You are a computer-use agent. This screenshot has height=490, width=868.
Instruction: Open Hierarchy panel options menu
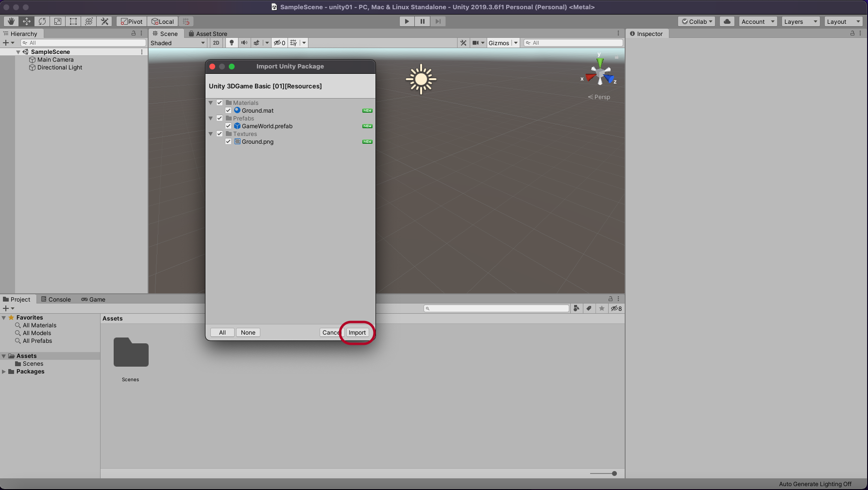click(x=141, y=34)
